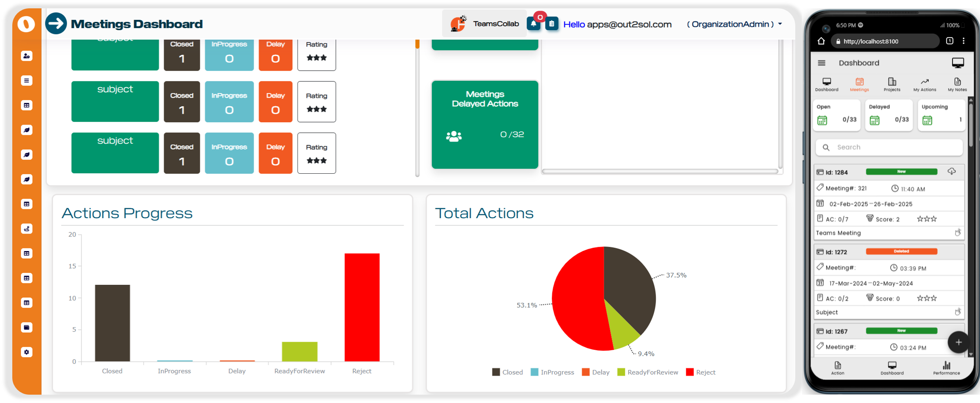The width and height of the screenshot is (980, 403).
Task: Click the download cloud icon on Id 1284
Action: click(x=951, y=172)
